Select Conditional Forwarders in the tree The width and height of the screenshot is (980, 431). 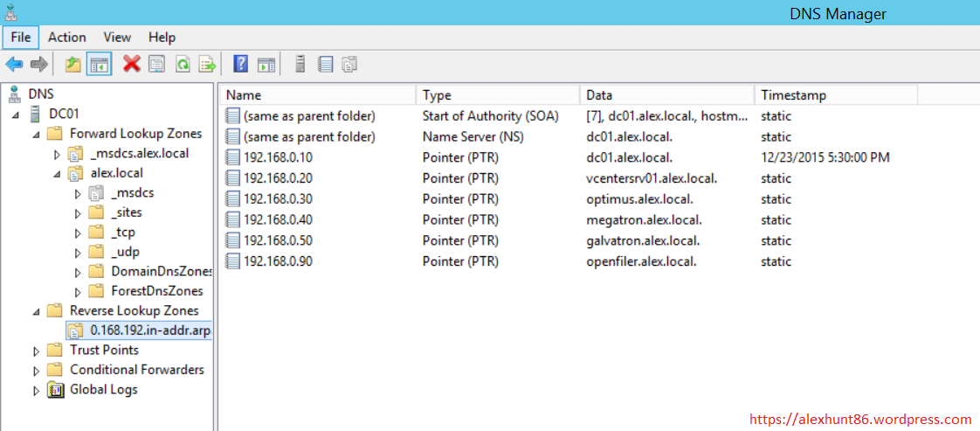pyautogui.click(x=137, y=370)
